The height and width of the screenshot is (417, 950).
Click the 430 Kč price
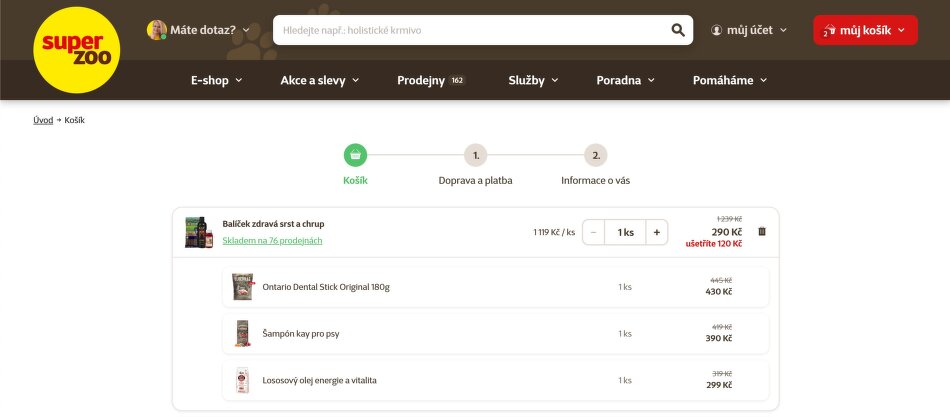tap(719, 292)
